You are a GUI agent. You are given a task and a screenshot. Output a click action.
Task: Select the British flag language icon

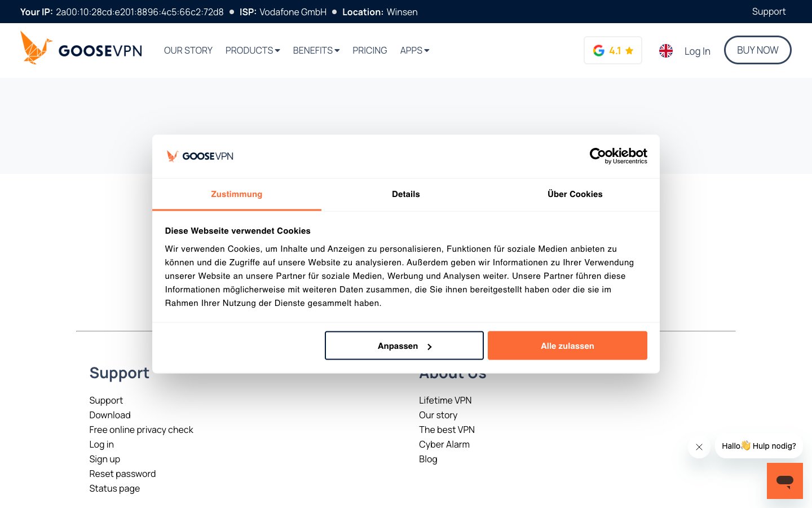[666, 50]
